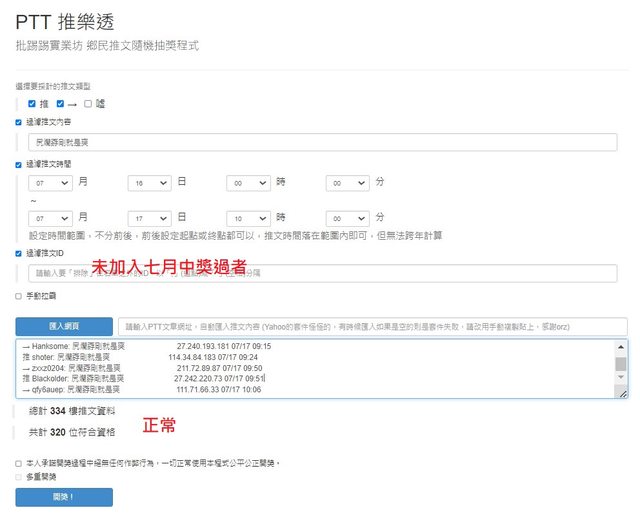Focus the PTT article URL input field
The image size is (640, 519).
(372, 326)
